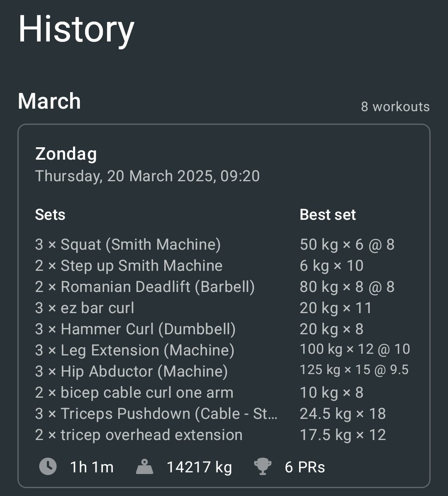Open Romanian Deadlift (Barbell) exercise

[145, 287]
